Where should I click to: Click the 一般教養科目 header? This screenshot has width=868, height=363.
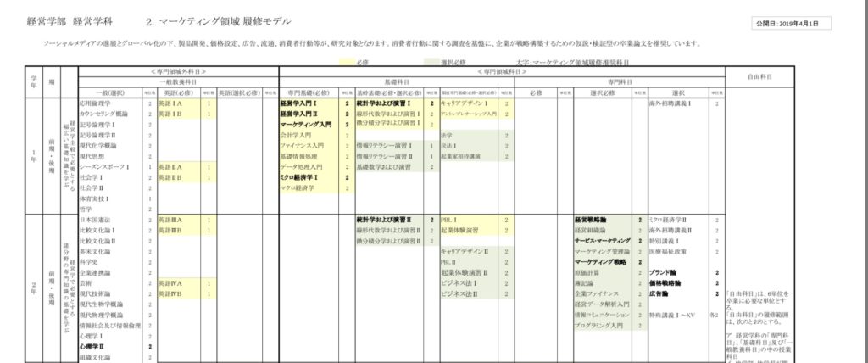178,81
